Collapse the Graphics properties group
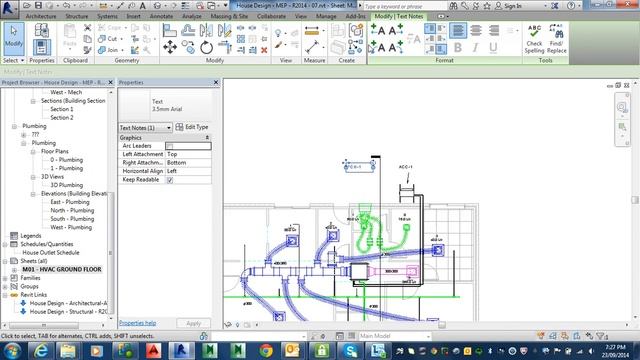640x360 pixels. coord(207,138)
